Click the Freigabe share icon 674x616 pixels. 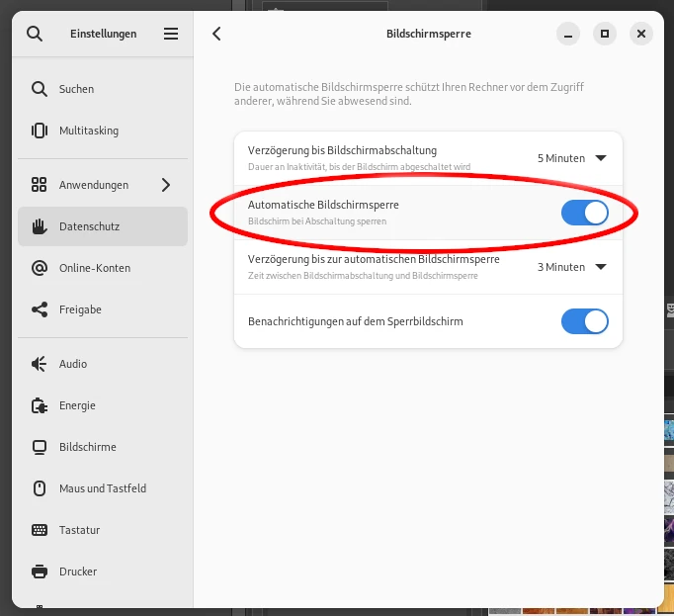point(40,309)
